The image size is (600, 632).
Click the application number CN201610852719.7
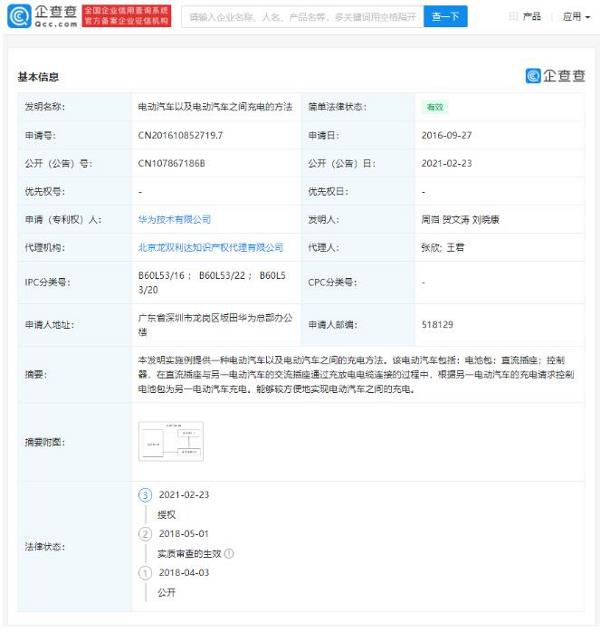coord(180,135)
